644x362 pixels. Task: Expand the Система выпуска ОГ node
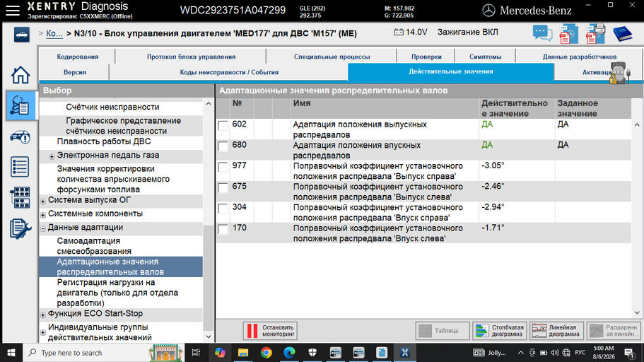point(42,202)
